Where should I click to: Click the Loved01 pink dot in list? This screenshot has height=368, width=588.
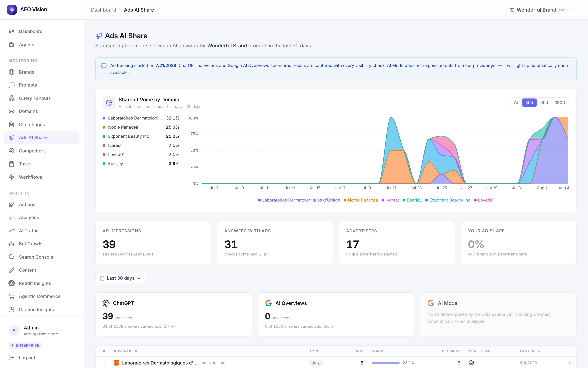click(x=104, y=155)
